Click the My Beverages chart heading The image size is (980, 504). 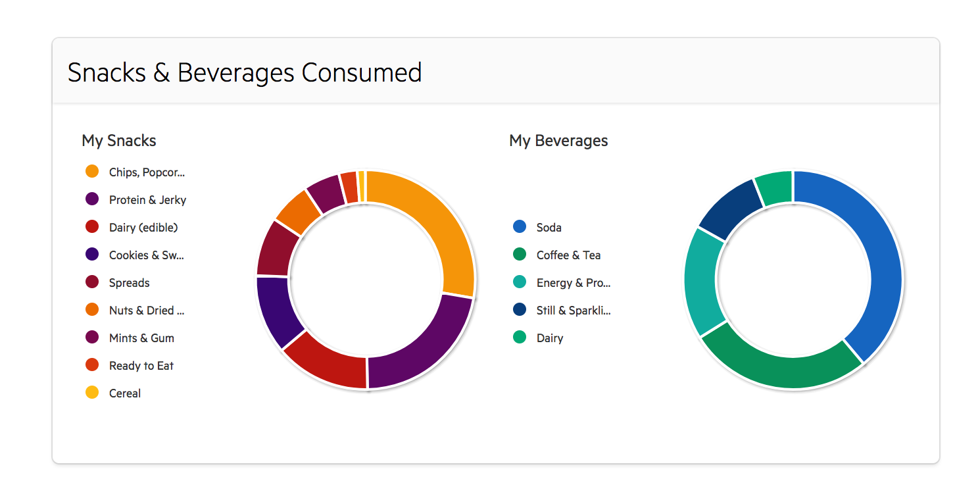pyautogui.click(x=558, y=141)
